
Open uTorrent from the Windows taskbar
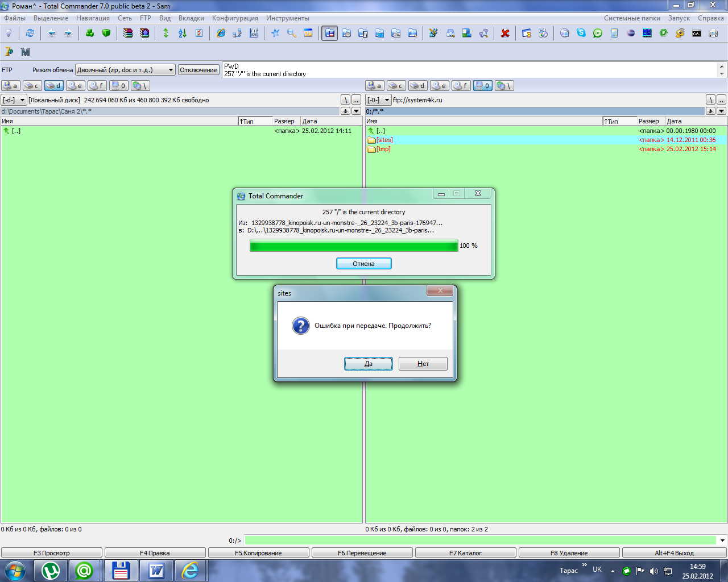[51, 571]
